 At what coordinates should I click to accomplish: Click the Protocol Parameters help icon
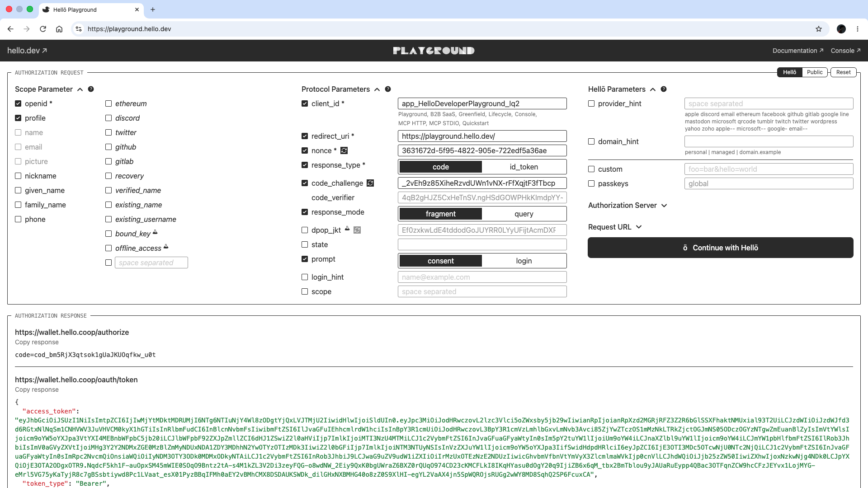coord(388,89)
